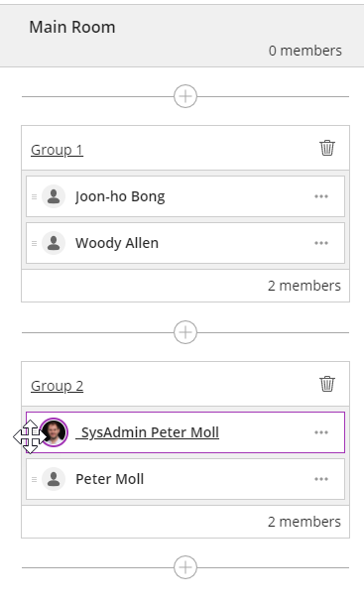The width and height of the screenshot is (364, 603).
Task: Grab drag handle beside Woody Allen
Action: pos(35,243)
